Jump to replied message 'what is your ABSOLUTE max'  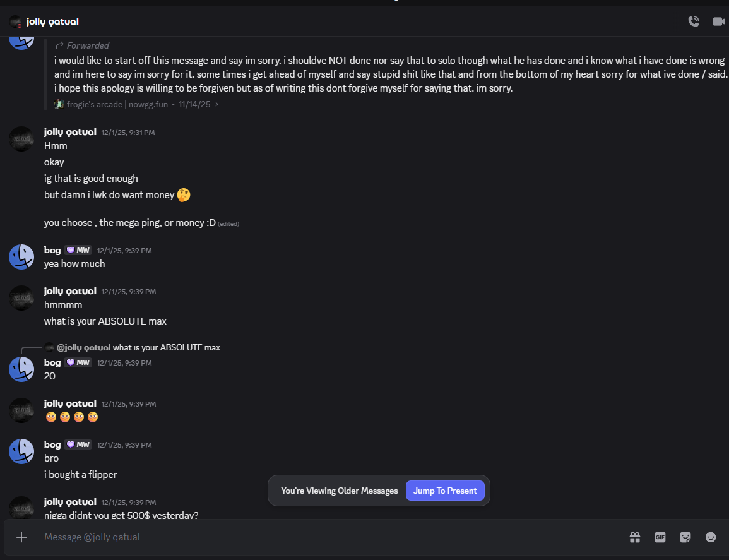166,347
